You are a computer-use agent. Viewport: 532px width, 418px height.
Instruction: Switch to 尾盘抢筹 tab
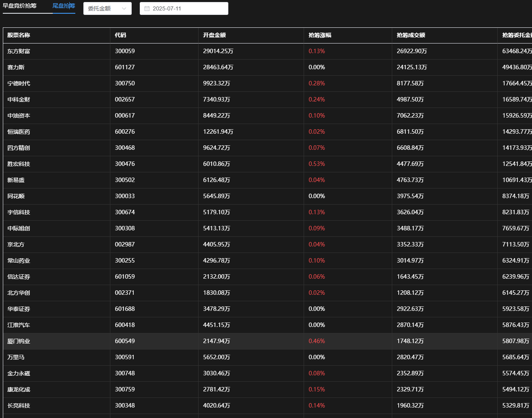(x=64, y=6)
